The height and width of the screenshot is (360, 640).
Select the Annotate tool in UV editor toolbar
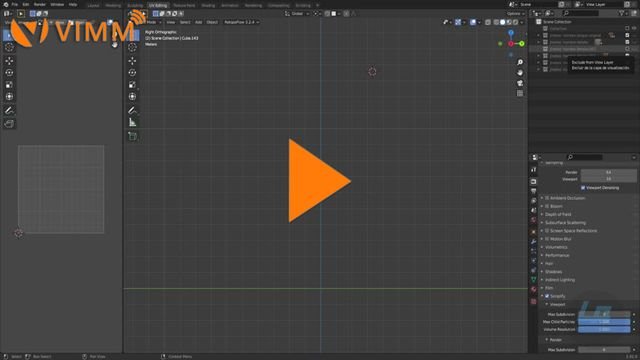click(x=9, y=110)
